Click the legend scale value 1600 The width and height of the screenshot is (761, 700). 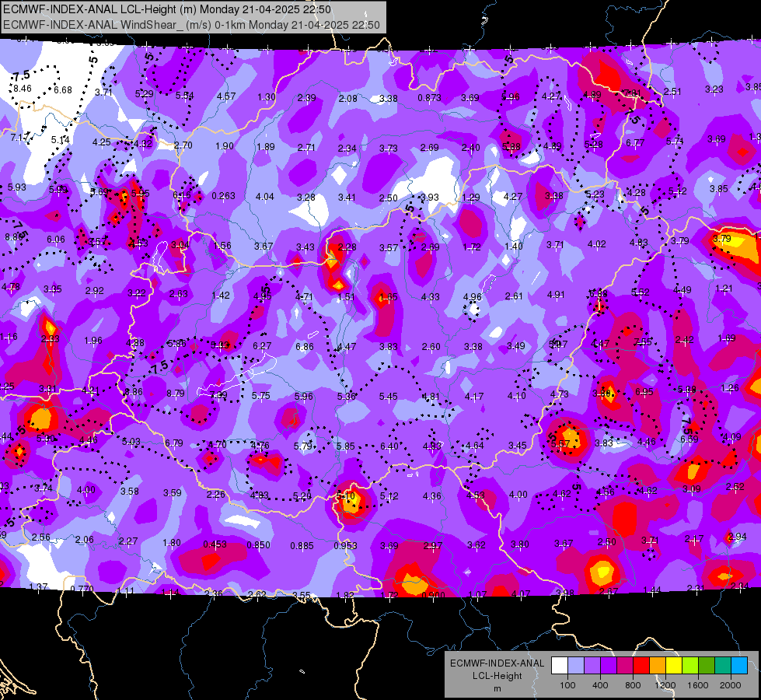pyautogui.click(x=698, y=685)
